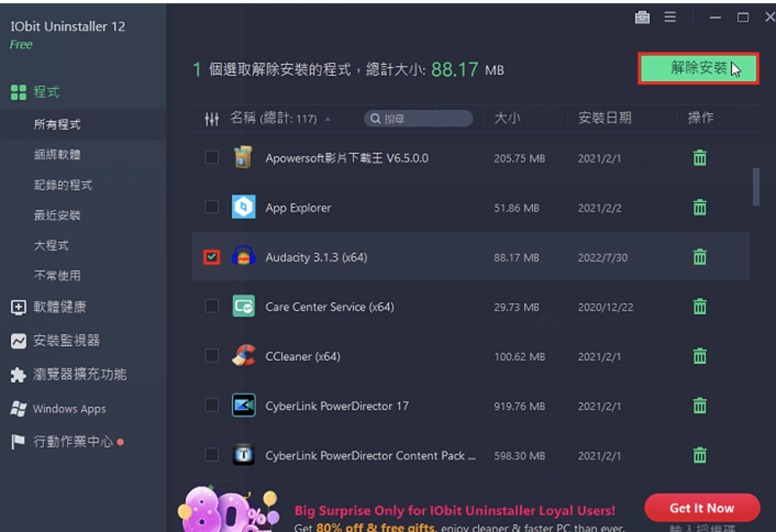
Task: Check the CyberLink PowerDirector 17 checkbox
Action: (x=212, y=406)
